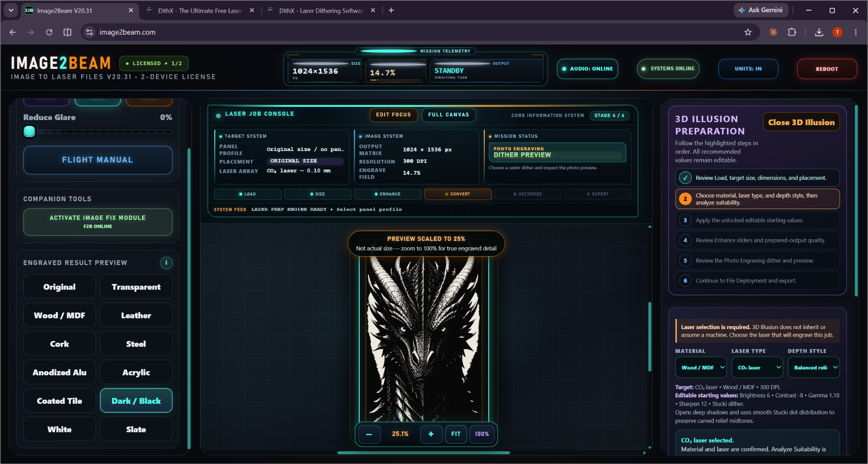Viewport: 868px width, 464px height.
Task: Click the Ask Gemini button
Action: (x=761, y=10)
